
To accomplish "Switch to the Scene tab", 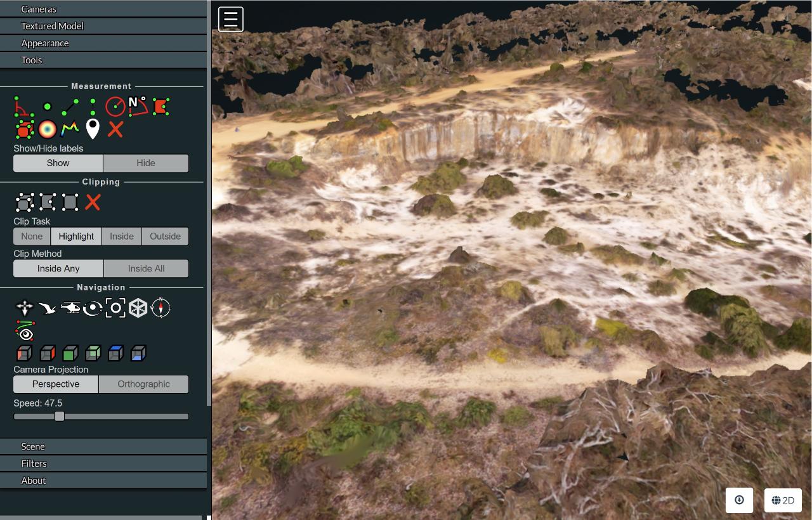I will tap(32, 446).
